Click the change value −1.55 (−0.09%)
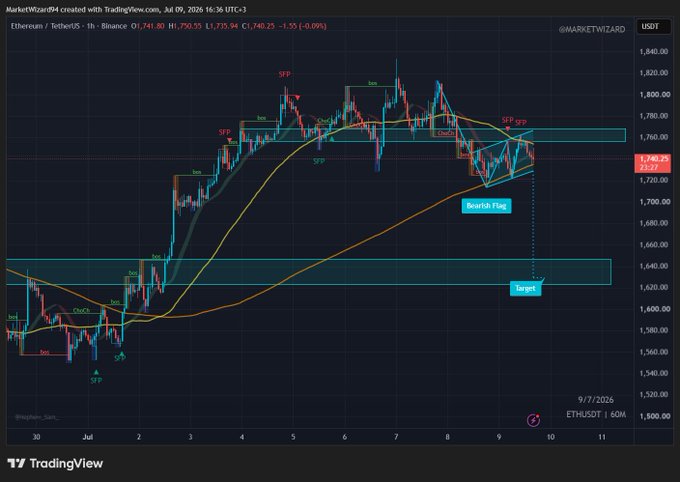The width and height of the screenshot is (680, 482). pos(303,26)
